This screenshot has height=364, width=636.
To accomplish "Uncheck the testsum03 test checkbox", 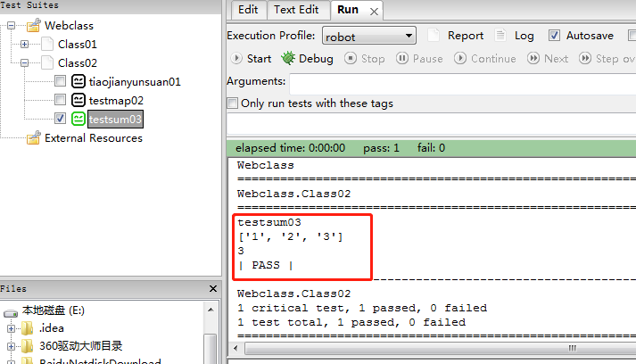I will [60, 118].
